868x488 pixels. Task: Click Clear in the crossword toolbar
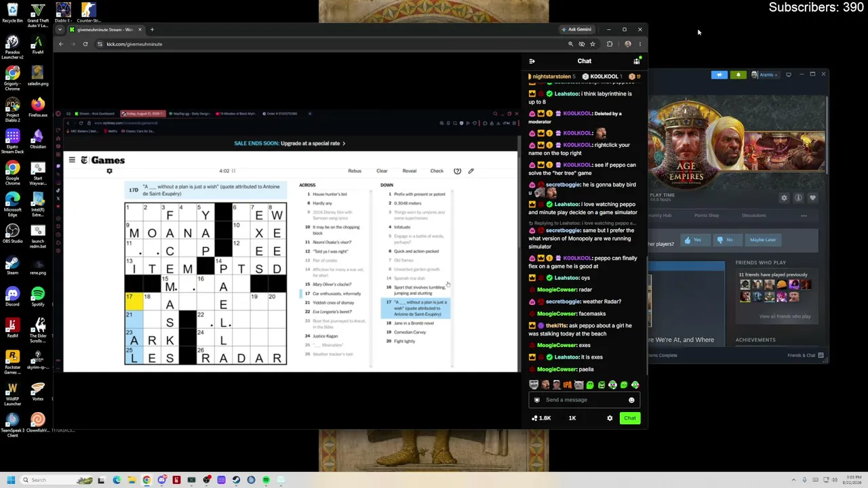[x=382, y=171]
